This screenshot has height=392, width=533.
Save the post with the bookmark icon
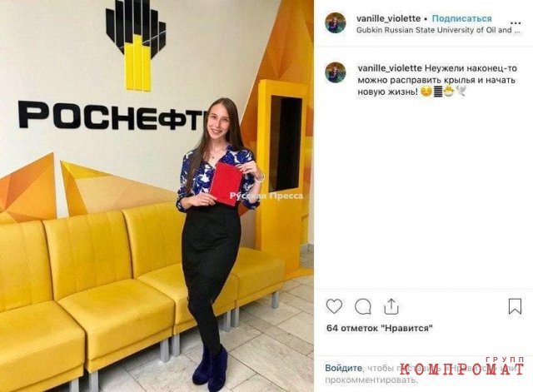click(515, 306)
